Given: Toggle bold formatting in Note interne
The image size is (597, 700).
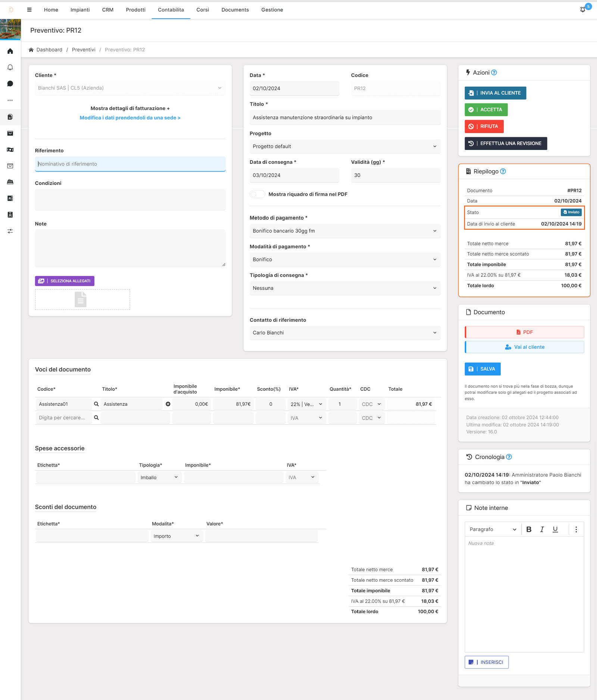Looking at the screenshot, I should click(x=529, y=530).
